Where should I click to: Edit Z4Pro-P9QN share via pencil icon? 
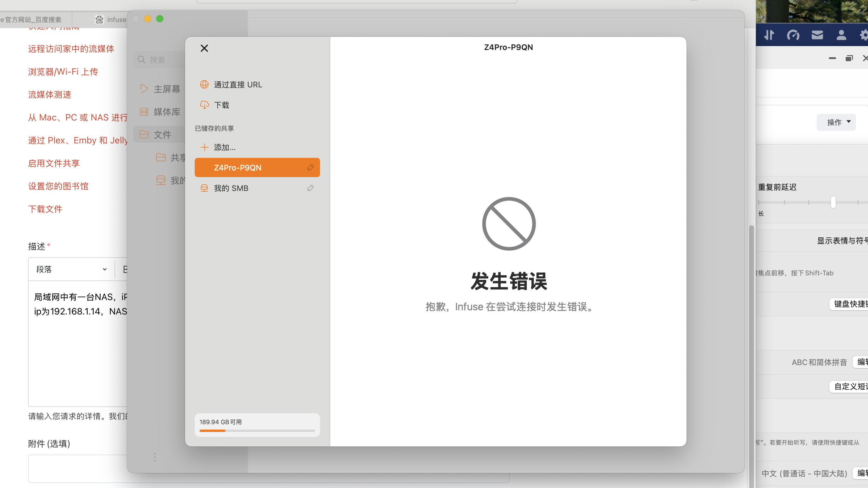click(310, 167)
